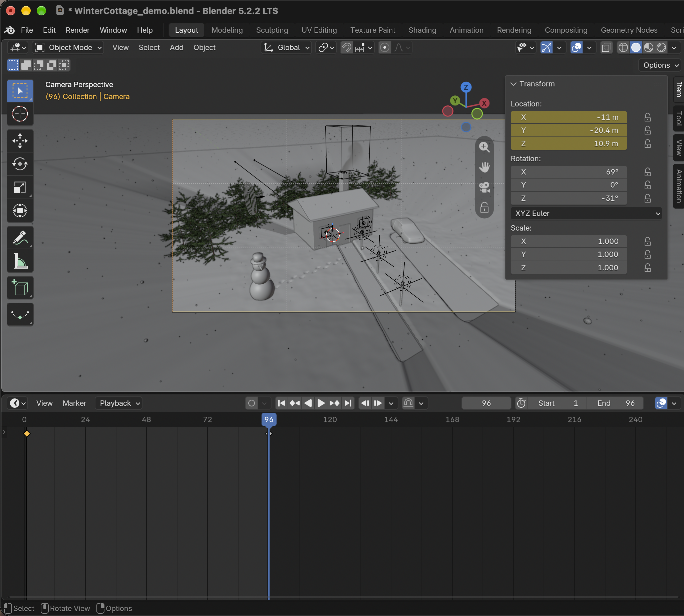Click the pan view hand icon
This screenshot has height=616, width=684.
[x=484, y=167]
